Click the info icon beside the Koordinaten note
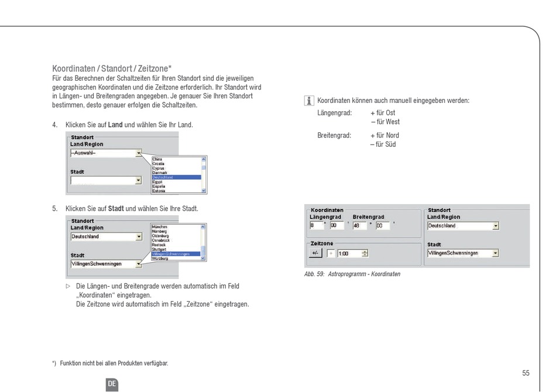 (x=309, y=101)
